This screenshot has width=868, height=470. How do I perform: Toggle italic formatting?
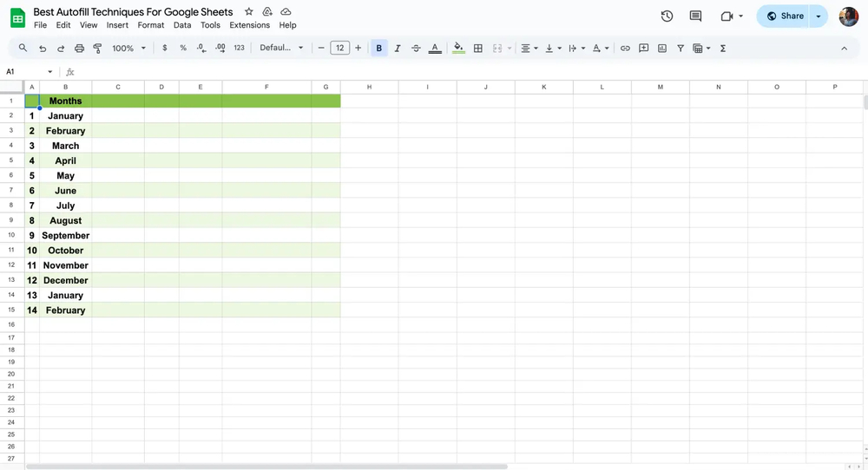(x=398, y=49)
